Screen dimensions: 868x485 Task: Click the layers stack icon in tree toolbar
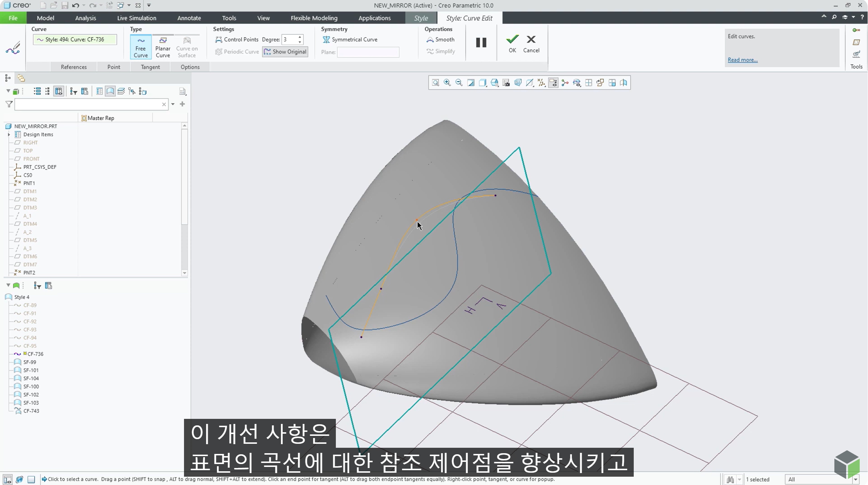[121, 91]
